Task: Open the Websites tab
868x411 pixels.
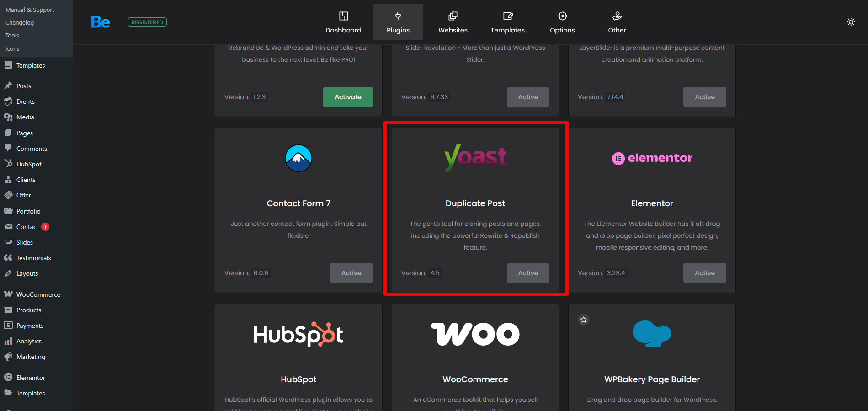Action: click(453, 22)
